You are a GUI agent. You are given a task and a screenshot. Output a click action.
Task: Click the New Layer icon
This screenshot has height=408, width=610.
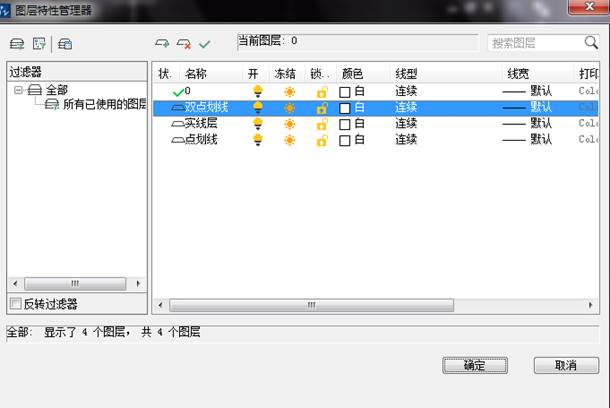(x=162, y=44)
